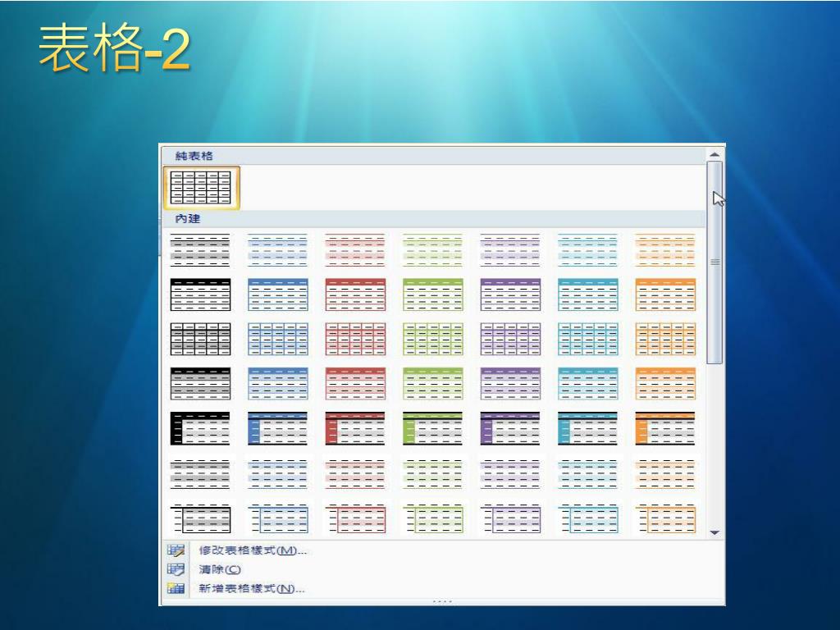Select purple first-column style in fifth row
Screen dimensions: 840x630
click(x=510, y=428)
